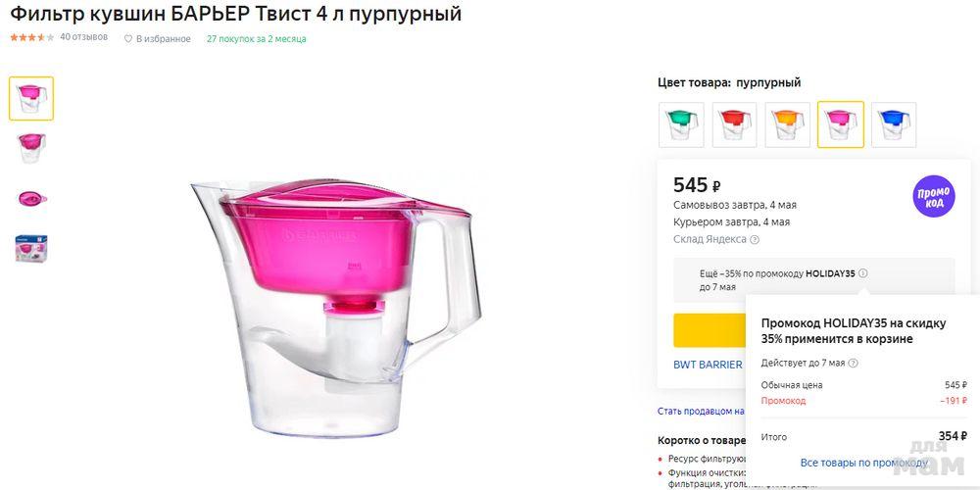Click the info icon next to HOLIDAY35
Screen dimensions: 980x490
click(x=863, y=274)
